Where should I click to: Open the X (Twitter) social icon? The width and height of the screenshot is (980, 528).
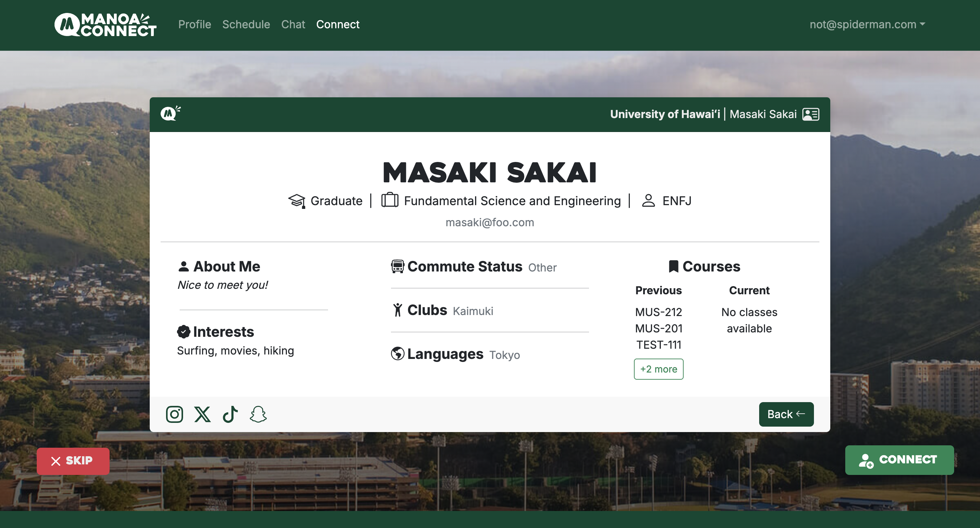(x=202, y=414)
